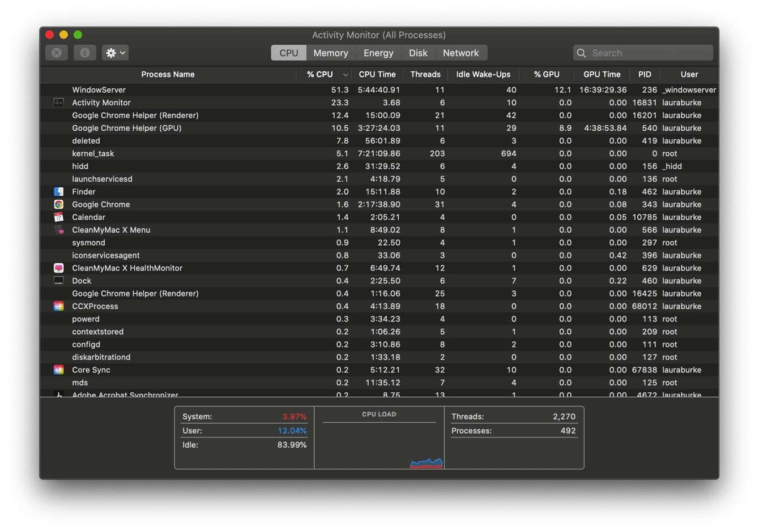
Task: Sort by GPU Time column header
Action: (x=602, y=74)
